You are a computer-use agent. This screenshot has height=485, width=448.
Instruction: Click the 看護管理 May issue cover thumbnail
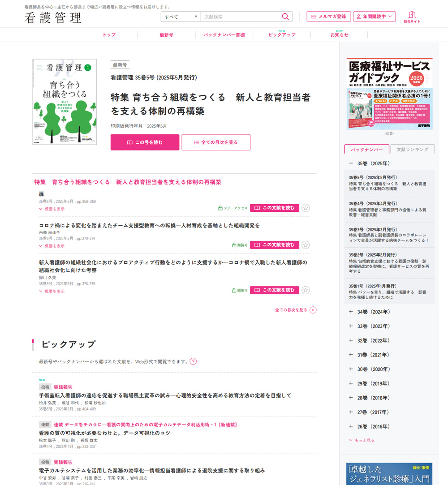point(65,102)
